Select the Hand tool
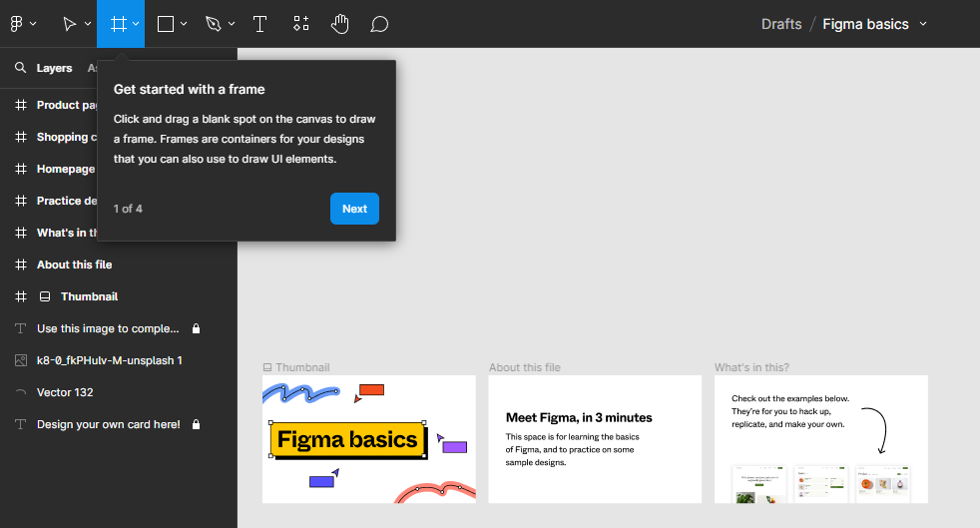Screen dimensions: 980x528 tap(339, 23)
